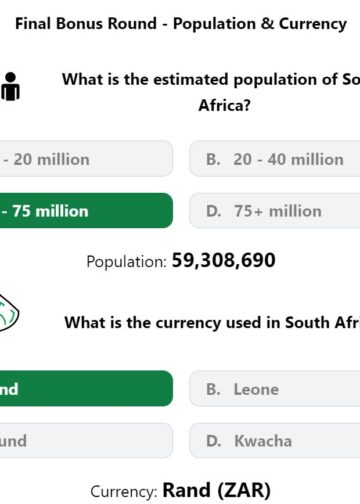Image resolution: width=360 pixels, height=504 pixels.
Task: Choose the option ending in 20 million
Action: 86,159
